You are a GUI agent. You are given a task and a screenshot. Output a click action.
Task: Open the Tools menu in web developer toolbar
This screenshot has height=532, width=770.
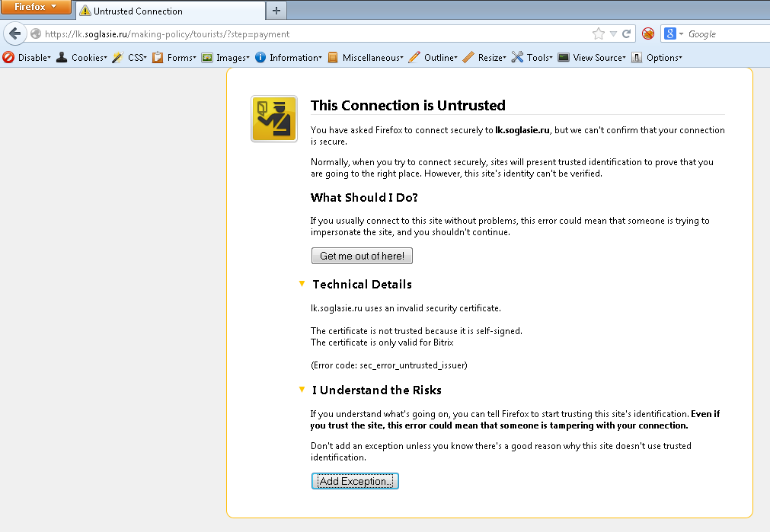pos(540,57)
